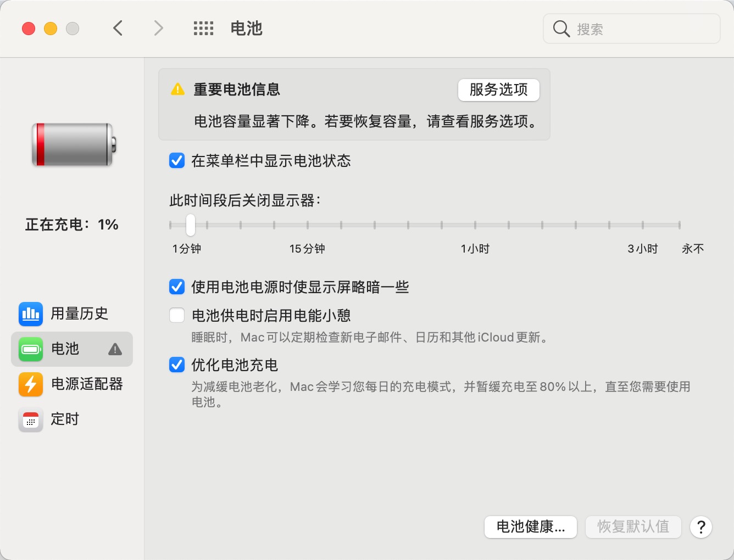Click the green 电池 sidebar icon

click(31, 349)
